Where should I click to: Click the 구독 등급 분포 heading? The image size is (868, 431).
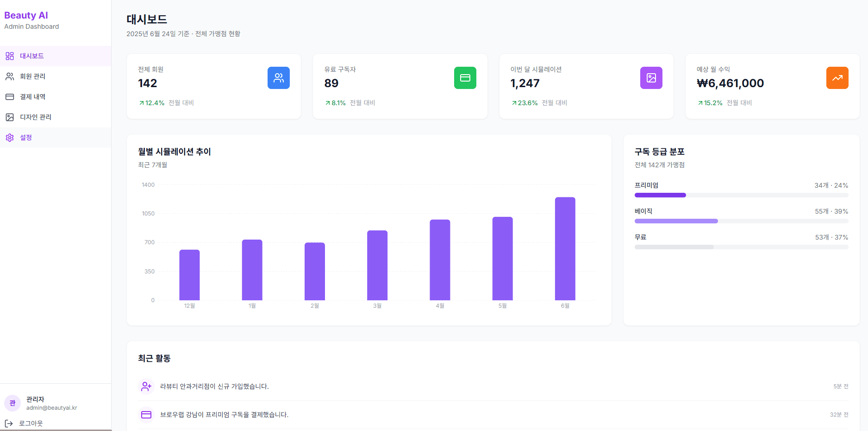click(659, 152)
